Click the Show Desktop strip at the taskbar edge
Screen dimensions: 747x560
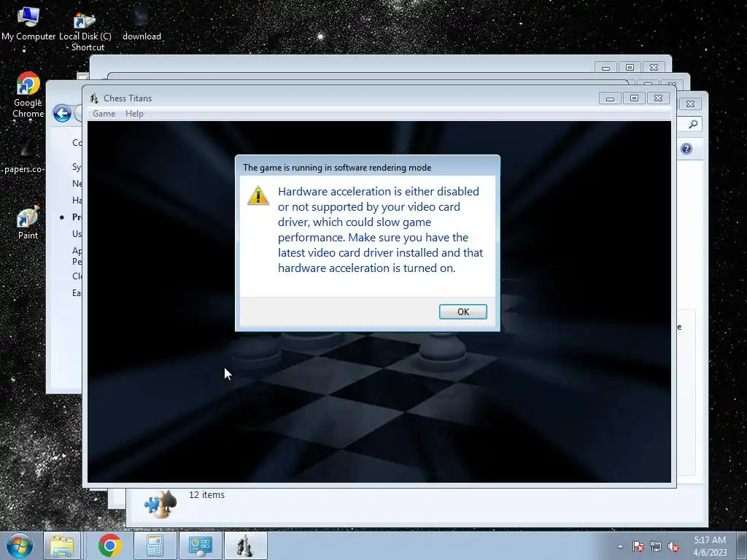point(742,545)
